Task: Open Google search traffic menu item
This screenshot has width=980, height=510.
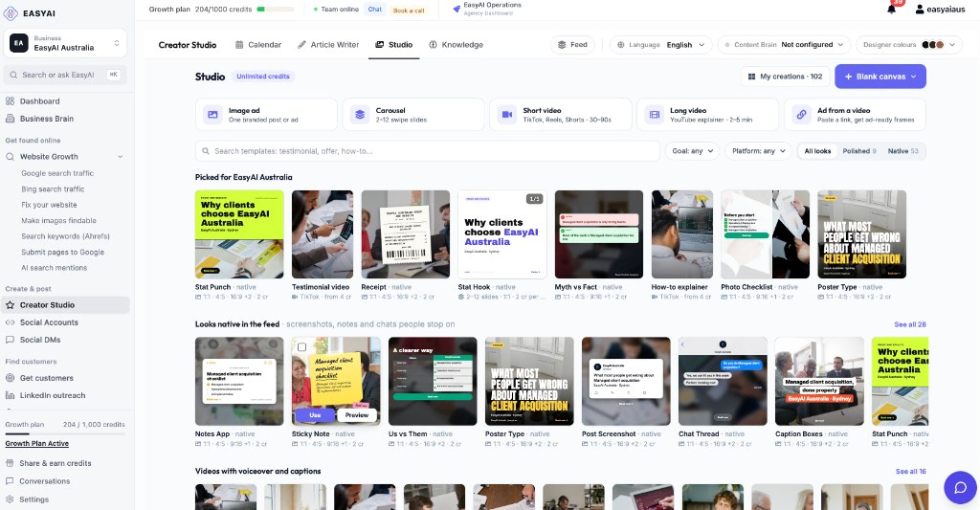Action: coord(57,174)
